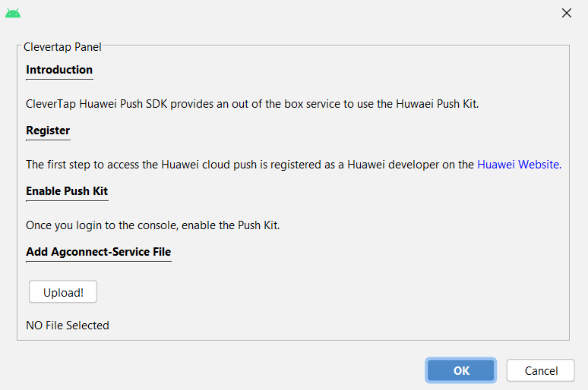Click the Enable Push Kit heading
588x390 pixels.
coord(67,191)
